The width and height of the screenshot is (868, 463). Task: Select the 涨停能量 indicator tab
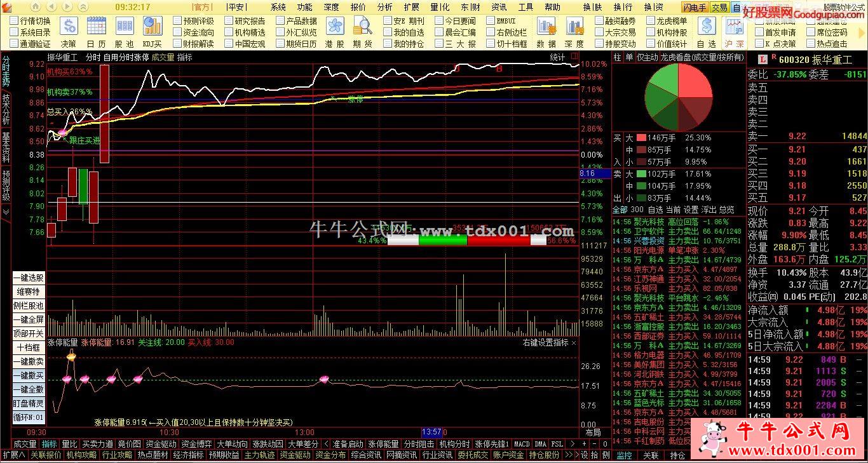pos(383,444)
